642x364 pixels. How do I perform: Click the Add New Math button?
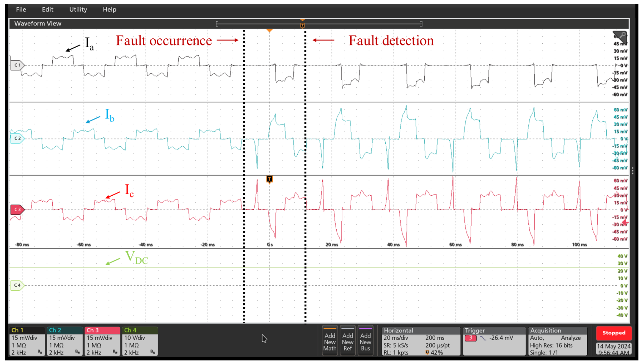[x=329, y=341]
